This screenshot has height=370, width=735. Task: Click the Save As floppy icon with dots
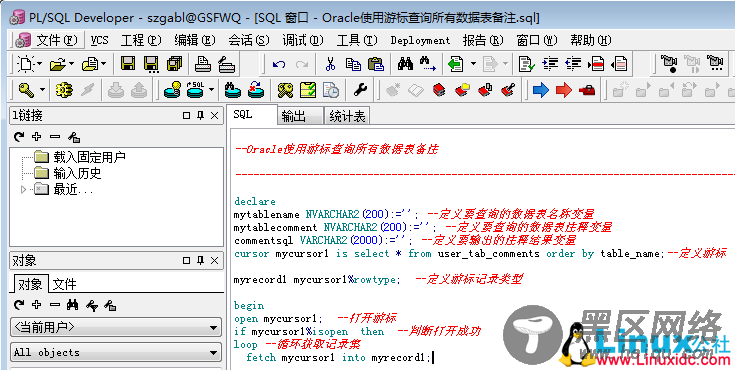pyautogui.click(x=151, y=64)
